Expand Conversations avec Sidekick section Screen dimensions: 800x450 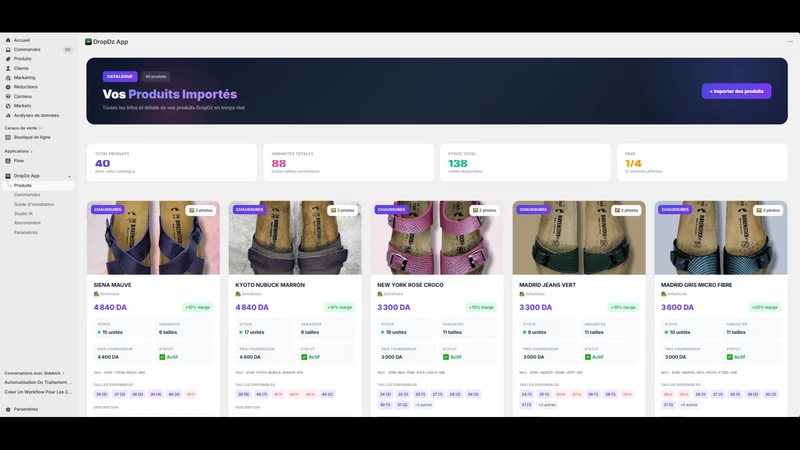pyautogui.click(x=34, y=373)
